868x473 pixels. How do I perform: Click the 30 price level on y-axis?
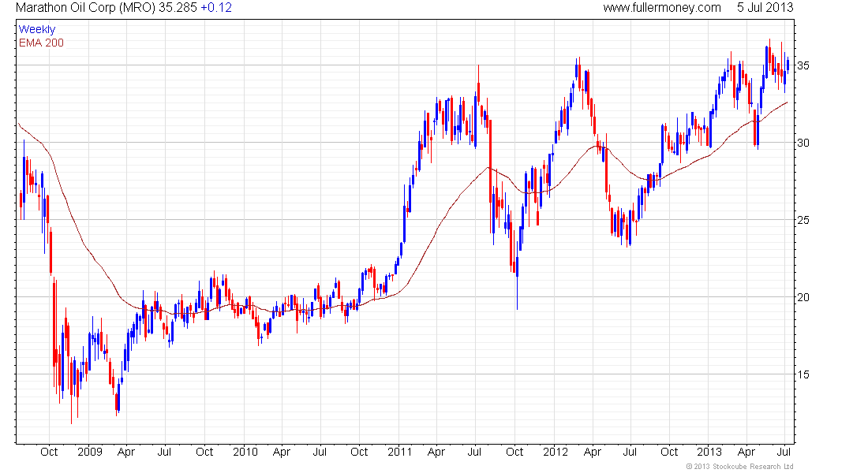[805, 143]
